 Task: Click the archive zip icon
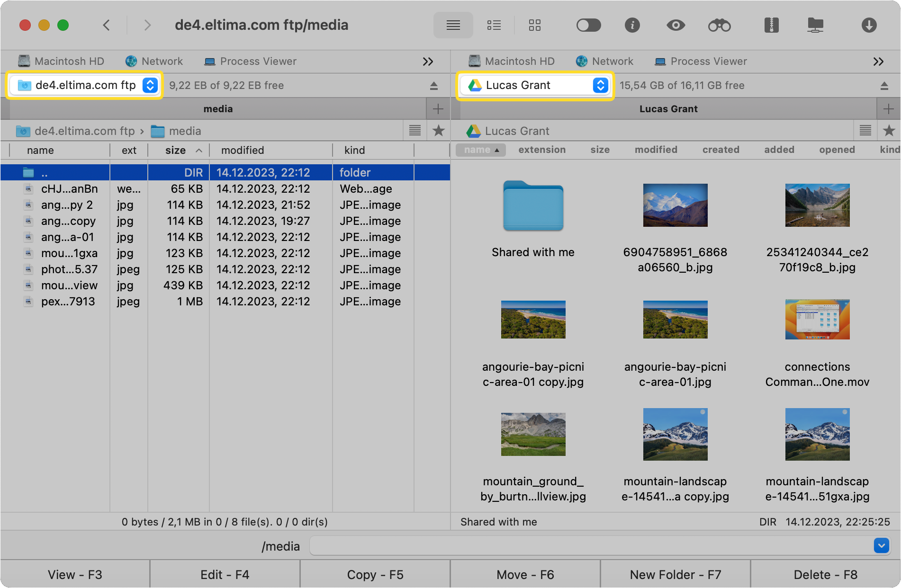click(x=771, y=25)
